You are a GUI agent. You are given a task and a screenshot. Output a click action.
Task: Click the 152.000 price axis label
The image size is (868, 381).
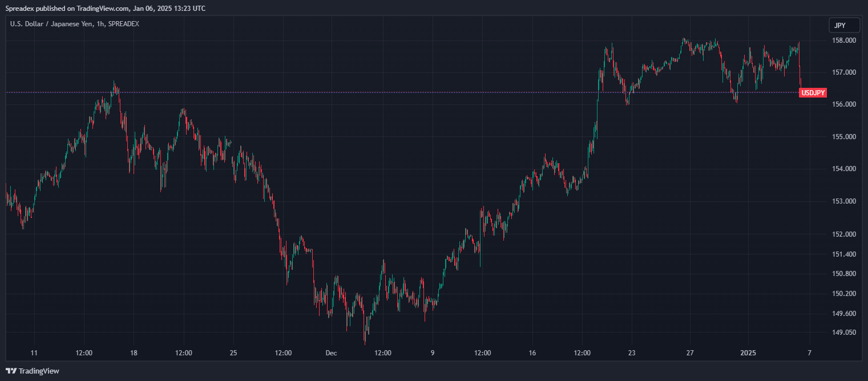click(x=844, y=234)
